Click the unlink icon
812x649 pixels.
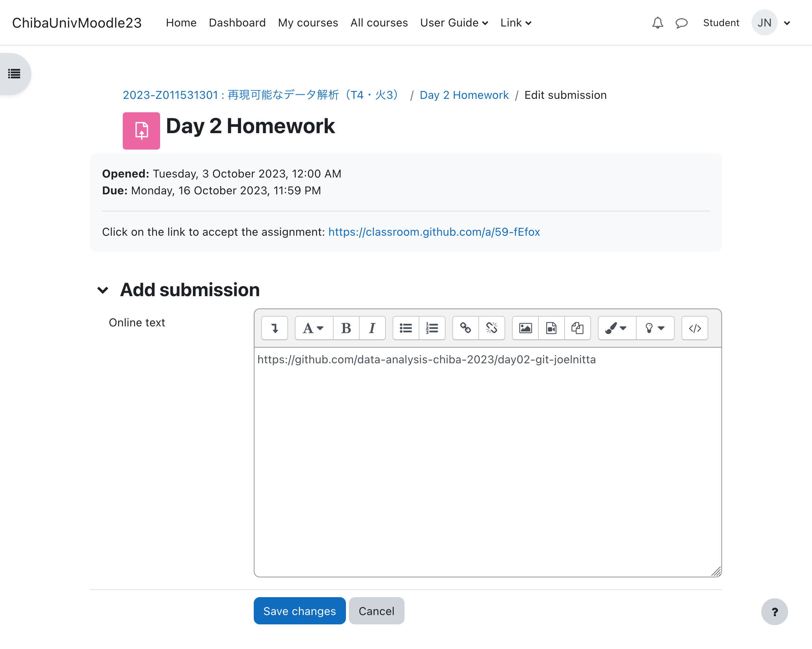(x=491, y=328)
